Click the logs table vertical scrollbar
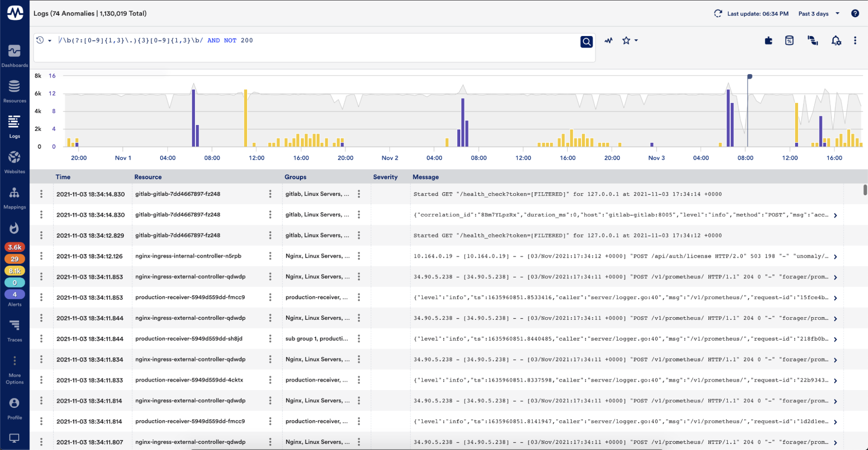 (865, 190)
